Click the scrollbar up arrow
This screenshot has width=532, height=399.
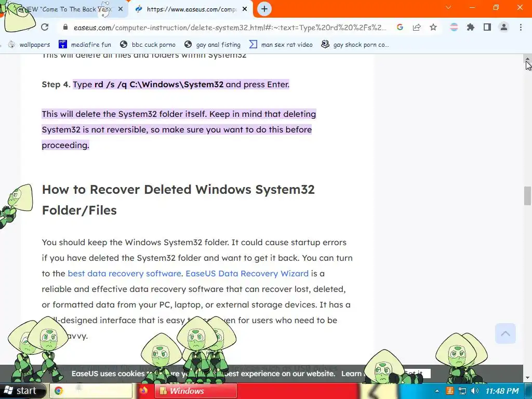pos(528,59)
